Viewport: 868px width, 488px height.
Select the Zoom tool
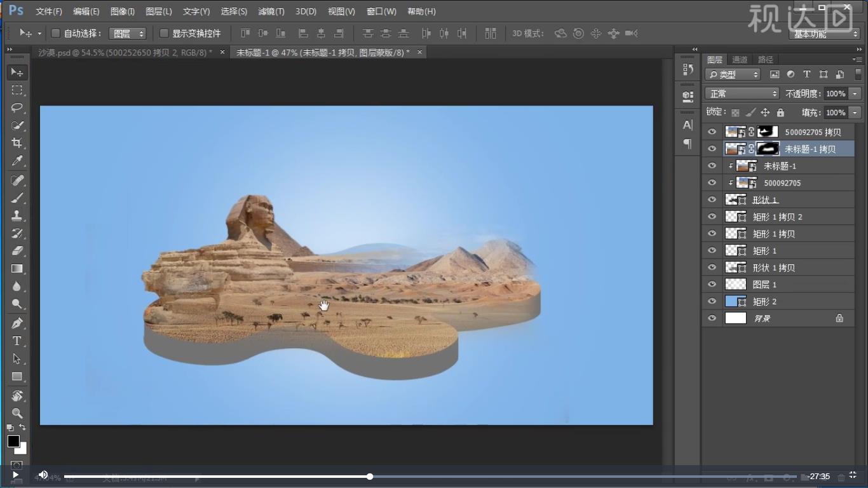(x=17, y=414)
